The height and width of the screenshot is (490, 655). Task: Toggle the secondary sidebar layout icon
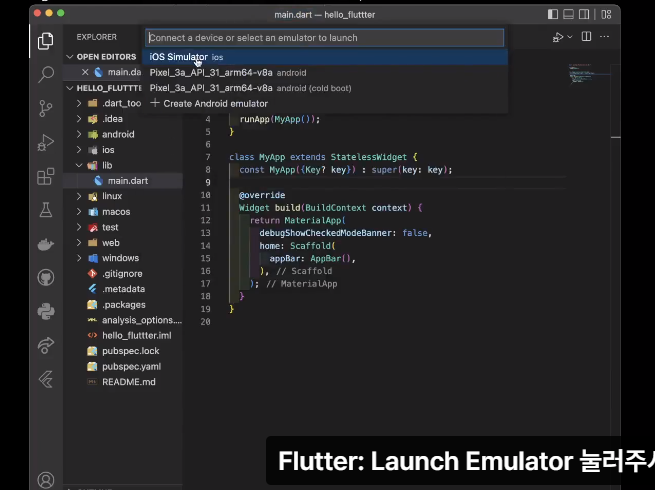(584, 14)
